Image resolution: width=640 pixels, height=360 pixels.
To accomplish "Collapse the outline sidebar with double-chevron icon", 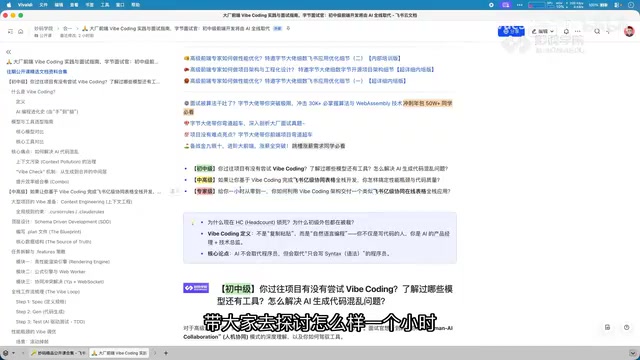I will [x=9, y=52].
